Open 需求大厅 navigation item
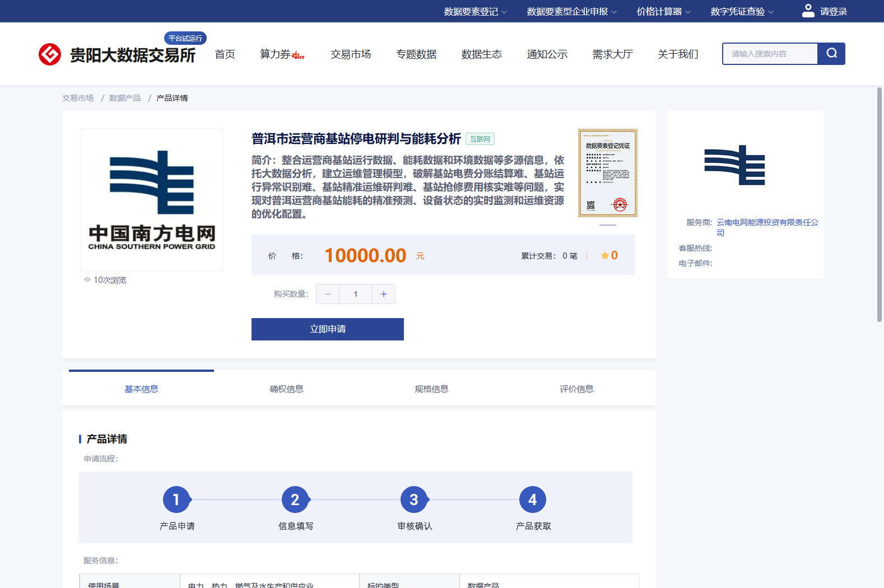Image resolution: width=884 pixels, height=588 pixels. 613,54
